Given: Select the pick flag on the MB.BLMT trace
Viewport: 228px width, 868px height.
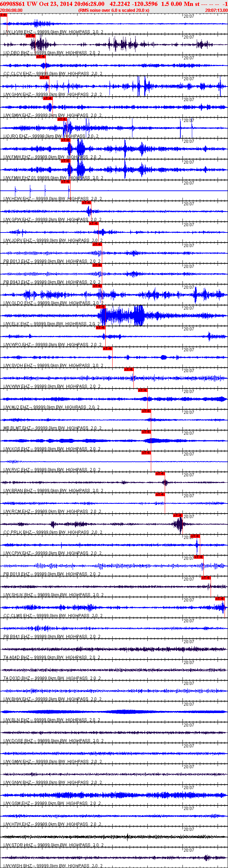Looking at the screenshot, I should [x=146, y=411].
